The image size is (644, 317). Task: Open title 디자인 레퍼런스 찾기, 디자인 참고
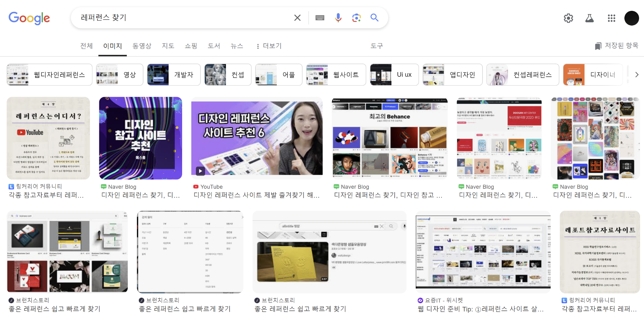coord(388,195)
